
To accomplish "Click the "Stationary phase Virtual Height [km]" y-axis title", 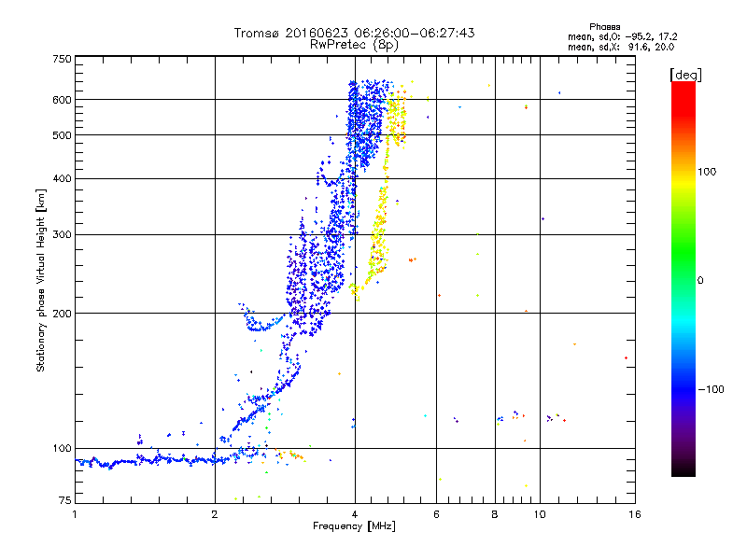I will (40, 280).
